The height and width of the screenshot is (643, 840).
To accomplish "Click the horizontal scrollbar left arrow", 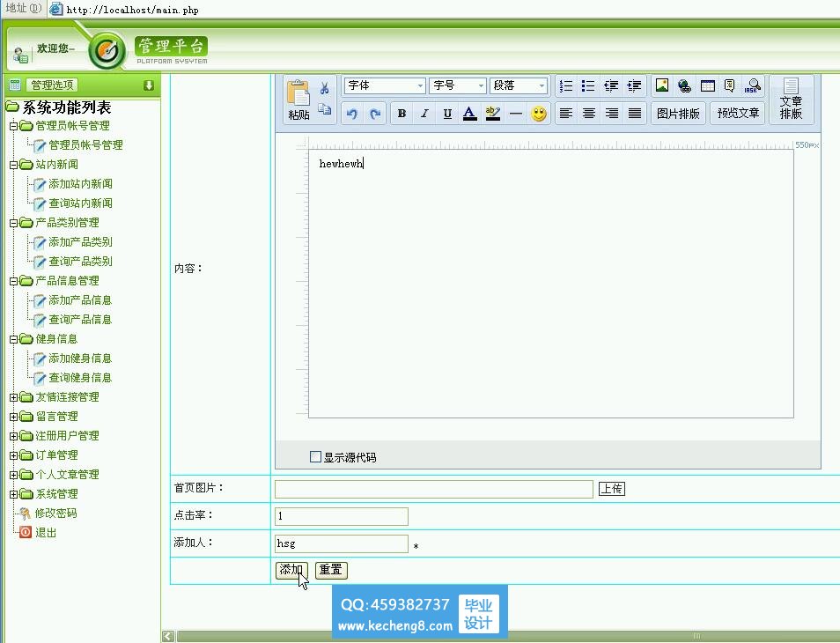I will [167, 636].
